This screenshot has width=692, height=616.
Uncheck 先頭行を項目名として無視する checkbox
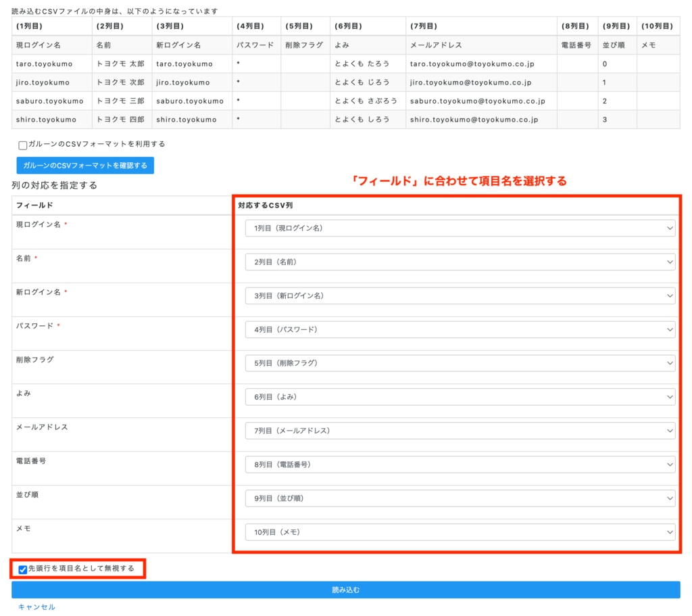[23, 569]
